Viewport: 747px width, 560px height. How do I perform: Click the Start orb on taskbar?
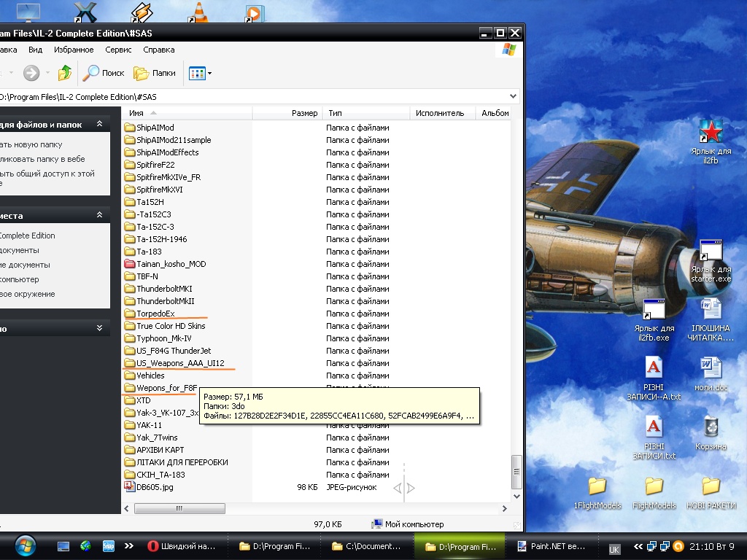(24, 545)
